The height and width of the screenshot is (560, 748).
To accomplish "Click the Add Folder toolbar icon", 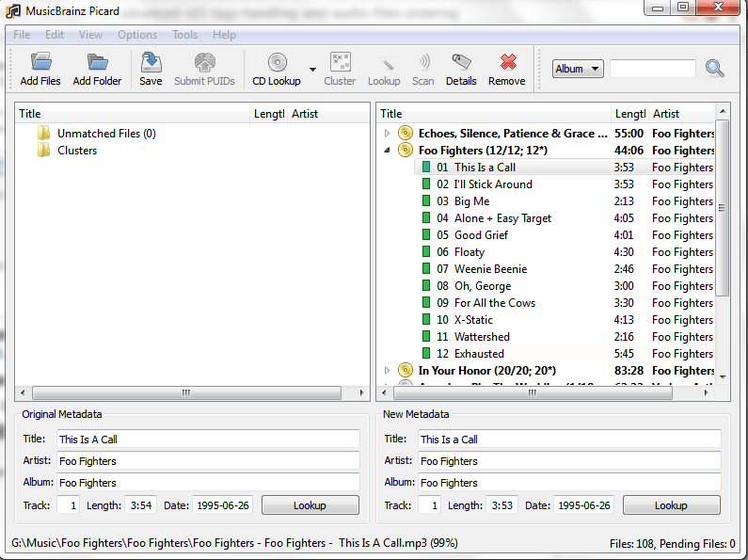I will [x=97, y=63].
